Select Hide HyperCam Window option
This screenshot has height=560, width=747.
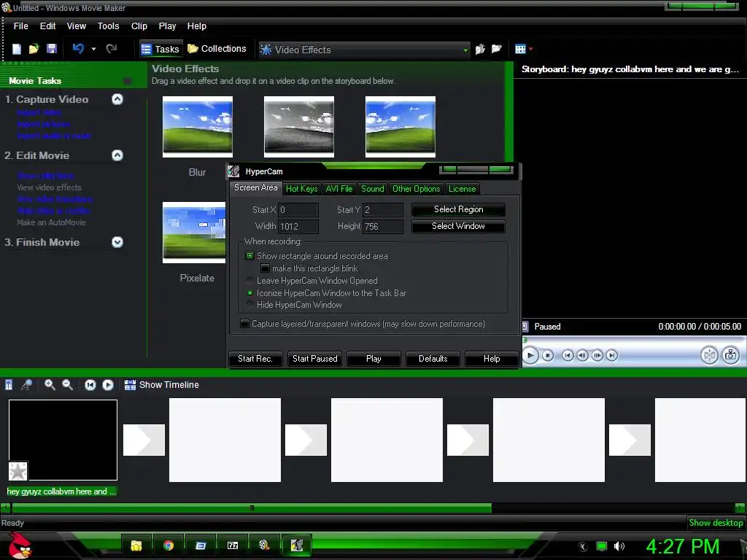[249, 305]
